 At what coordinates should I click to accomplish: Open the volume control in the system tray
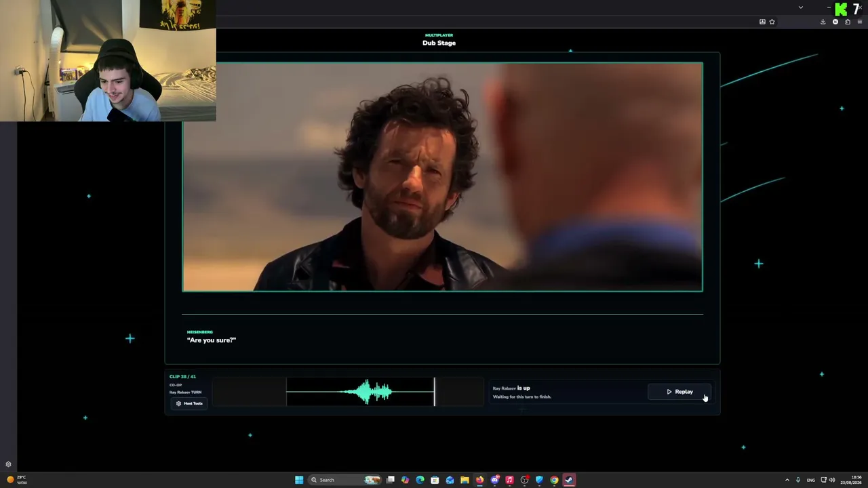[x=832, y=480]
